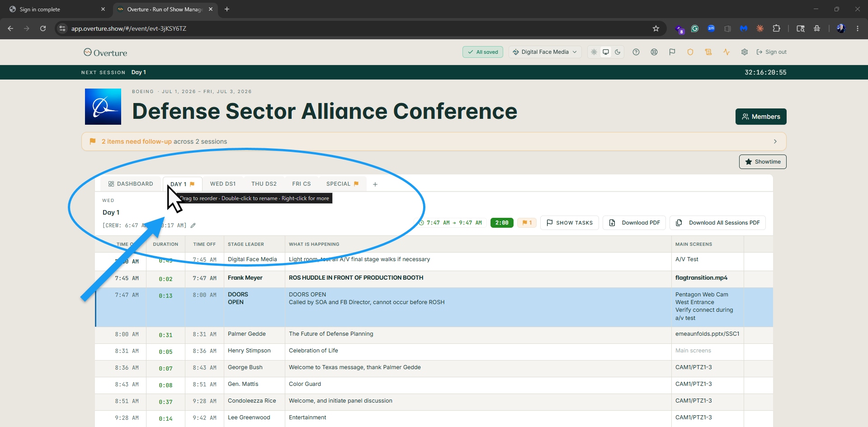Image resolution: width=868 pixels, height=427 pixels.
Task: Bookmark this page with the star icon
Action: tap(656, 28)
